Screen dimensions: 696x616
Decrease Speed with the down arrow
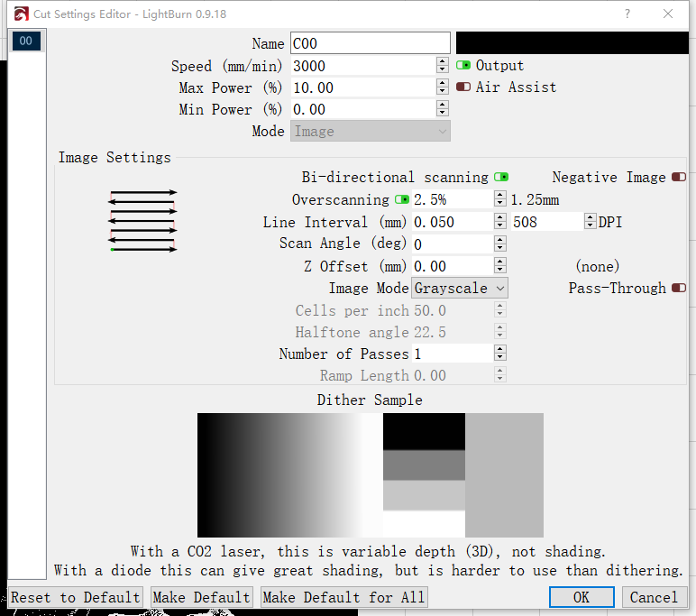[442, 69]
